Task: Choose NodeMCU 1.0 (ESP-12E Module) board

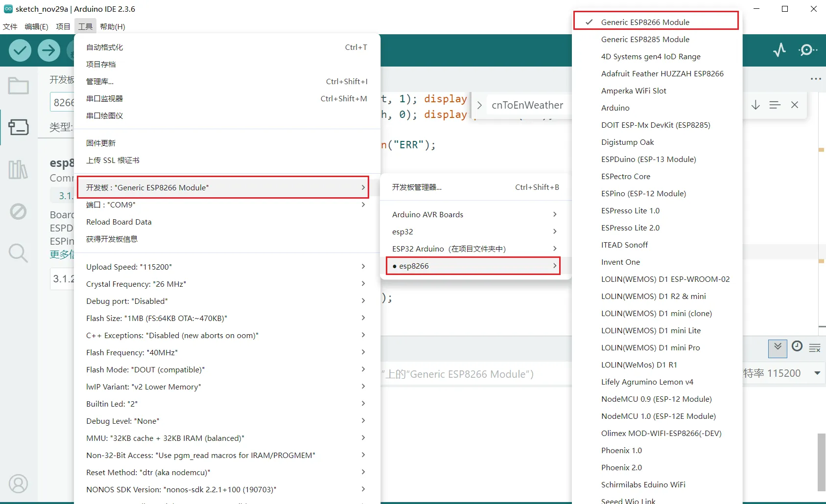Action: pos(656,416)
